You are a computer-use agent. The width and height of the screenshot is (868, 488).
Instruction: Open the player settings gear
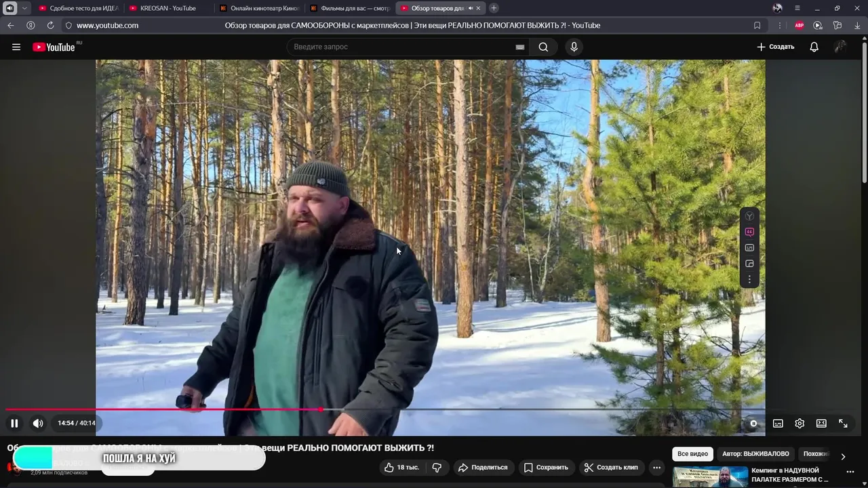(x=800, y=423)
